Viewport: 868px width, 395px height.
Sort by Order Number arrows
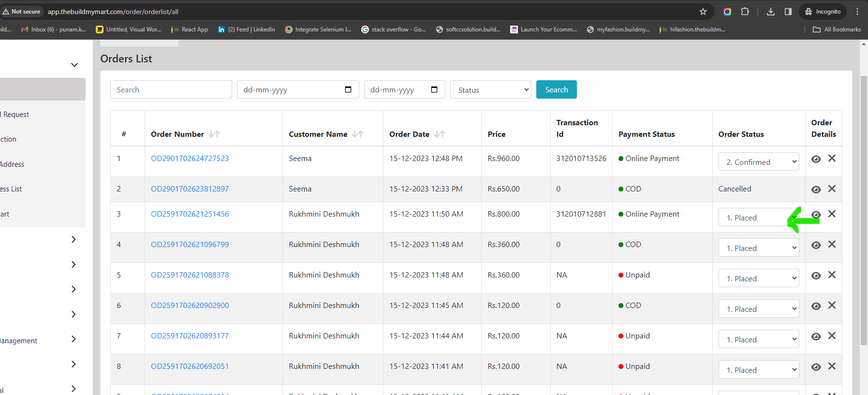click(214, 134)
